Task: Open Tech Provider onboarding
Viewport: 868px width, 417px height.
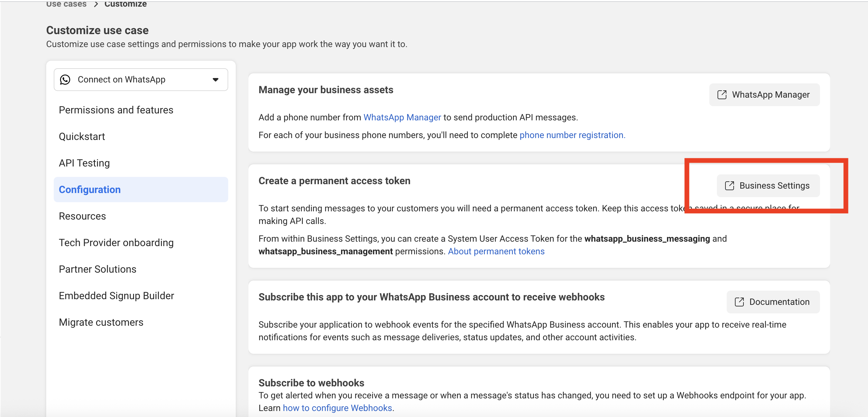Action: 116,243
